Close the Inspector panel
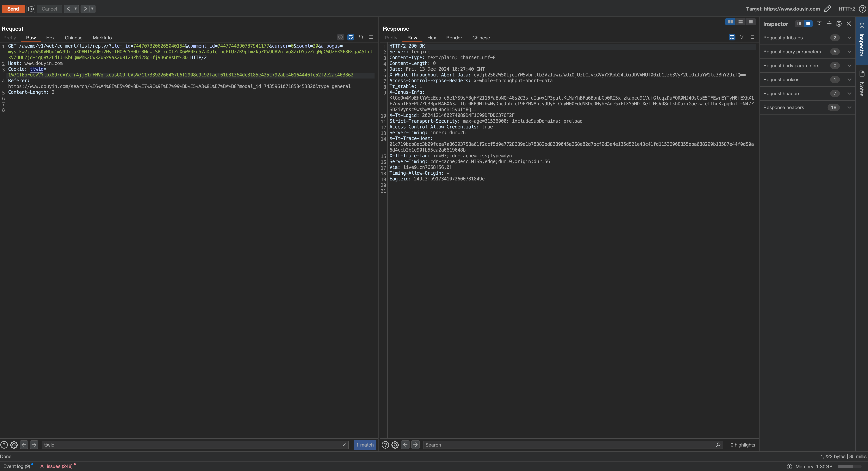This screenshot has width=868, height=471. 849,24
